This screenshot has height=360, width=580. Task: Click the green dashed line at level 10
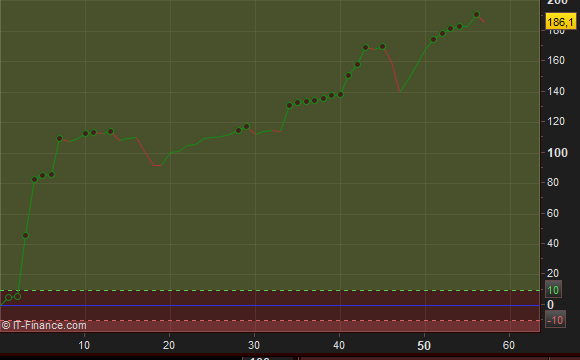point(270,290)
